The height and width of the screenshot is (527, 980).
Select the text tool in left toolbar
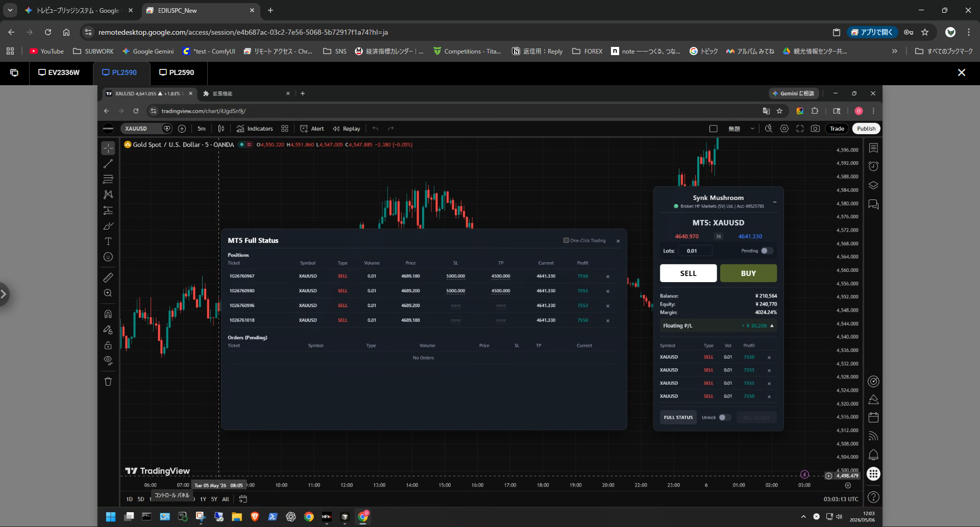(108, 241)
